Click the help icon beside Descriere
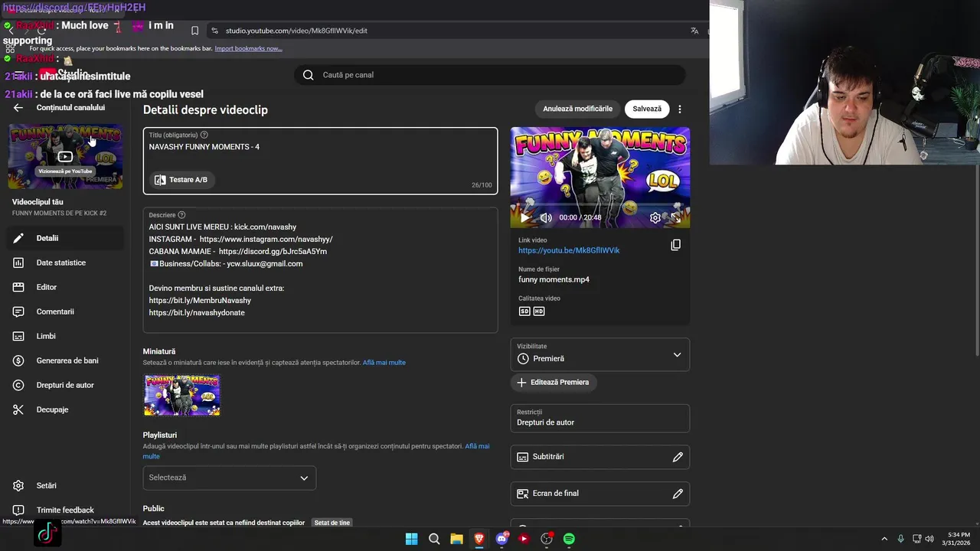This screenshot has height=551, width=980. tap(181, 215)
